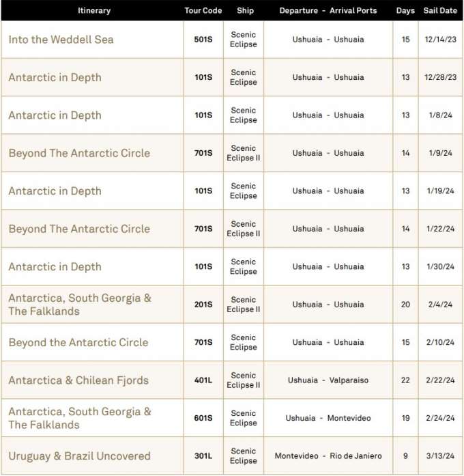Click the 12/28/23 sail date

coord(440,77)
